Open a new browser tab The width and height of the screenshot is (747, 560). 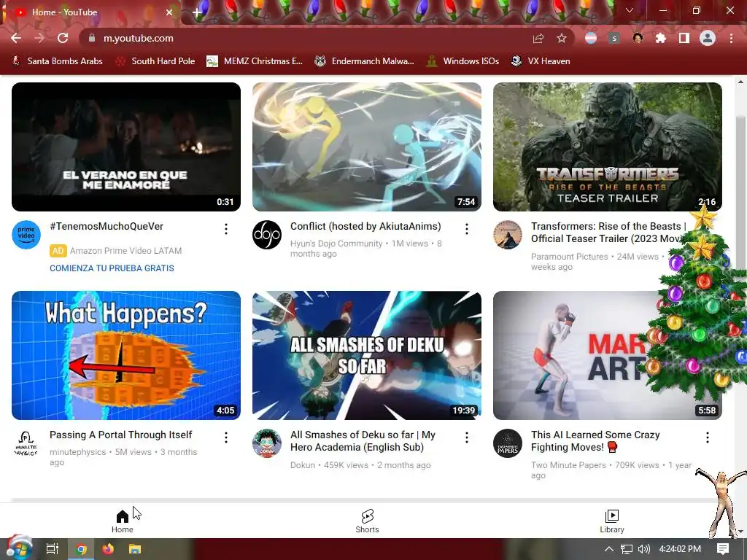[197, 12]
